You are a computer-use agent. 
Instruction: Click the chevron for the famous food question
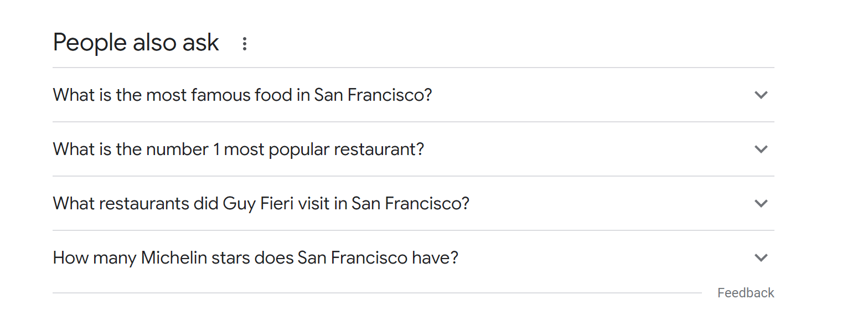tap(761, 95)
